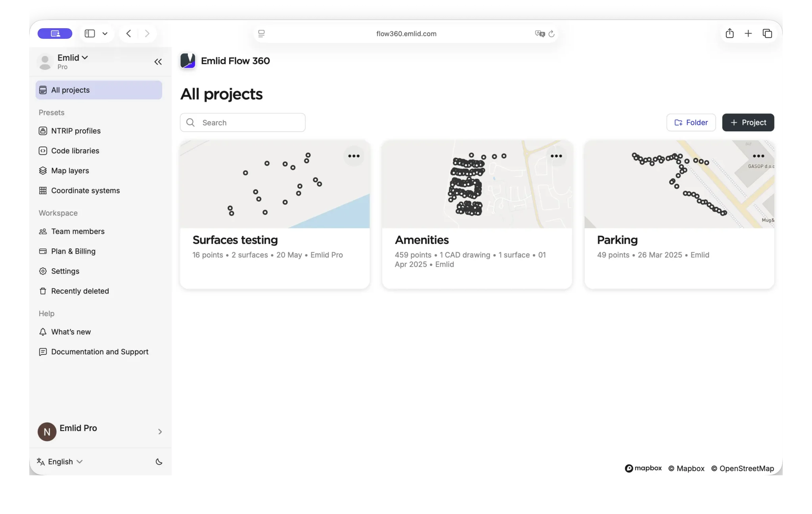Expand Emlid Pro account chevron
Image resolution: width=812 pixels, height=514 pixels.
tap(160, 432)
